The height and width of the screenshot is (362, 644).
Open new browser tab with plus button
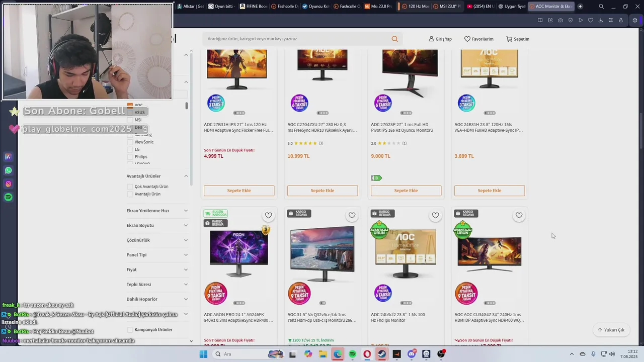click(580, 7)
